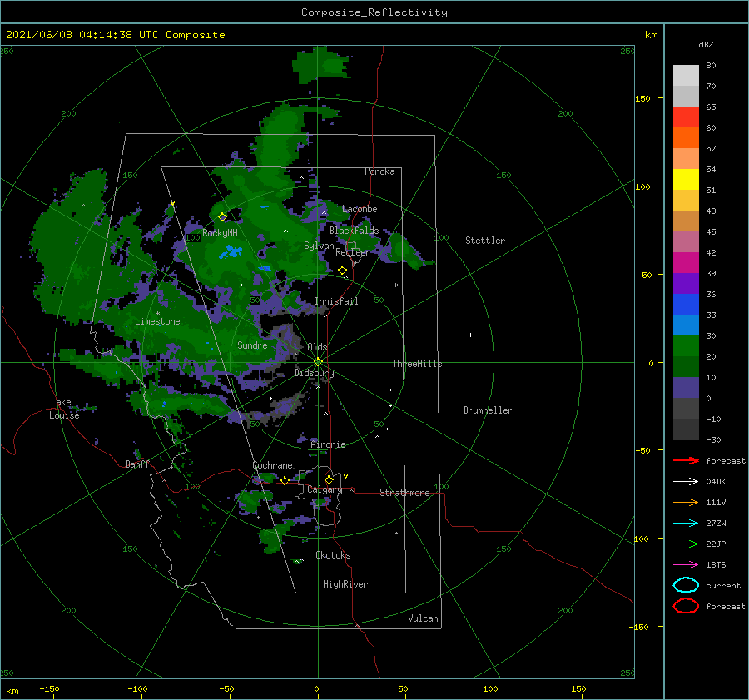Click the Blackfalds town label
The image size is (749, 700).
pyautogui.click(x=354, y=231)
